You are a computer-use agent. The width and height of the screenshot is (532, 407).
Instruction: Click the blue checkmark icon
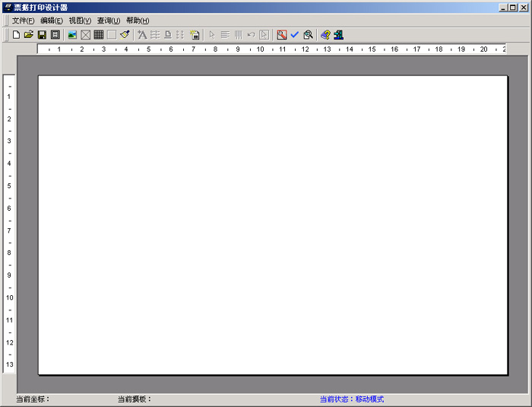point(295,35)
